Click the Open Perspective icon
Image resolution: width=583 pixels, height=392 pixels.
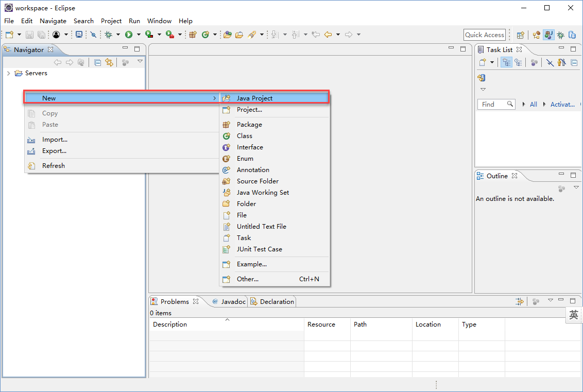[521, 35]
